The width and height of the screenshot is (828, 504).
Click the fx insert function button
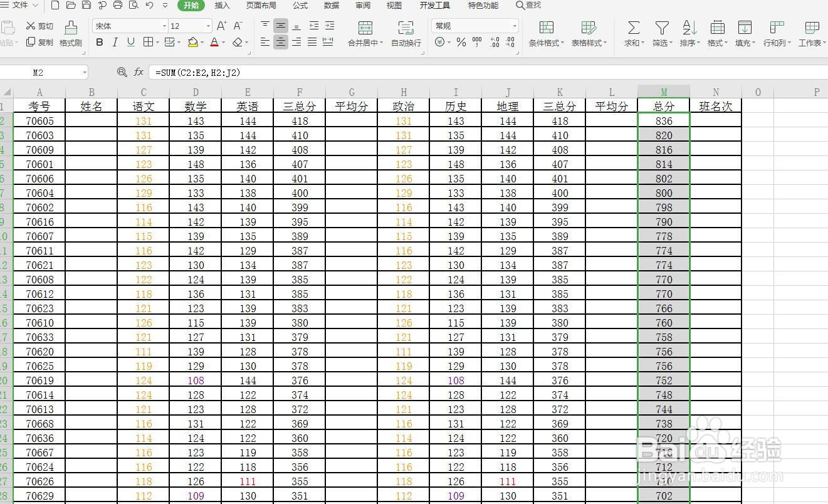pyautogui.click(x=139, y=73)
